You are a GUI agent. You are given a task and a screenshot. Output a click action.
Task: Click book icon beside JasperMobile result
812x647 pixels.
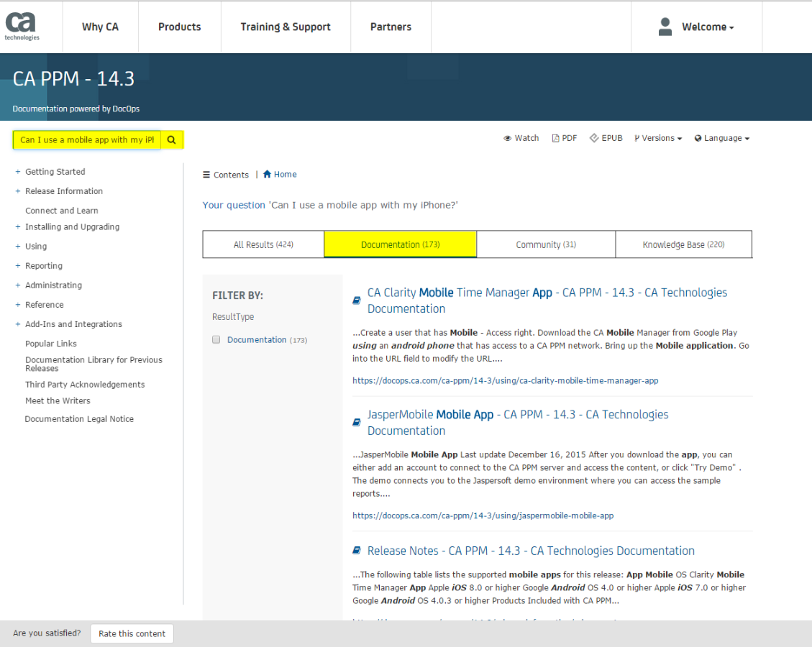[357, 423]
